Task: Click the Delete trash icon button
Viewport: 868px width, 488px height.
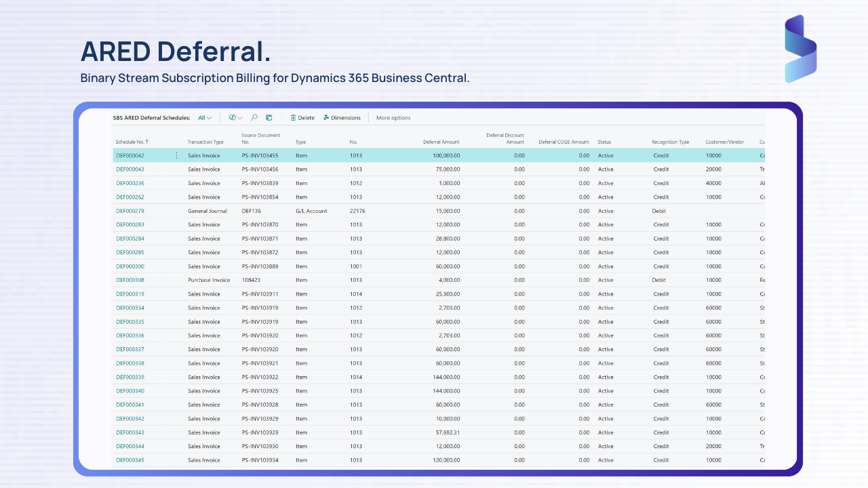Action: 302,118
